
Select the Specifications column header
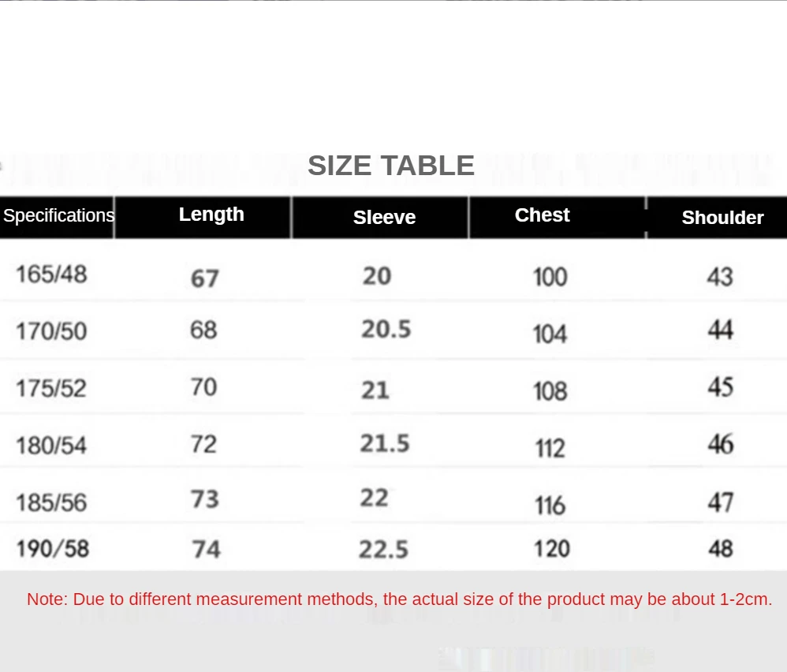[58, 215]
